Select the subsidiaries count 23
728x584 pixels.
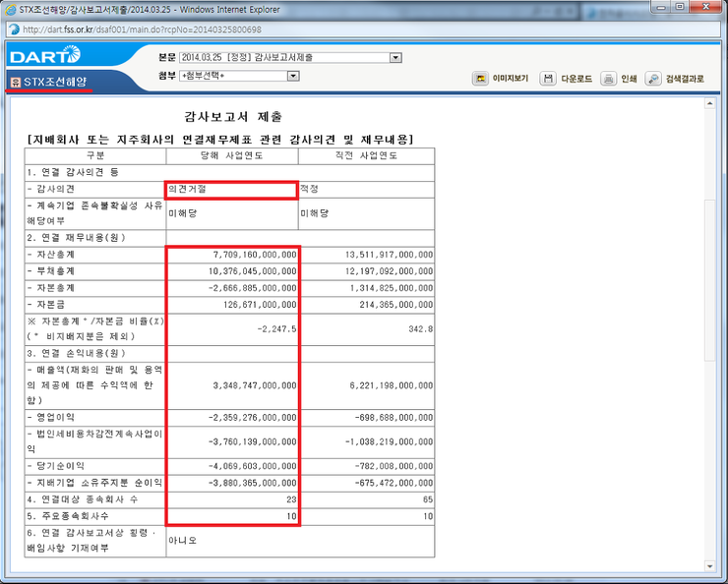(x=291, y=499)
